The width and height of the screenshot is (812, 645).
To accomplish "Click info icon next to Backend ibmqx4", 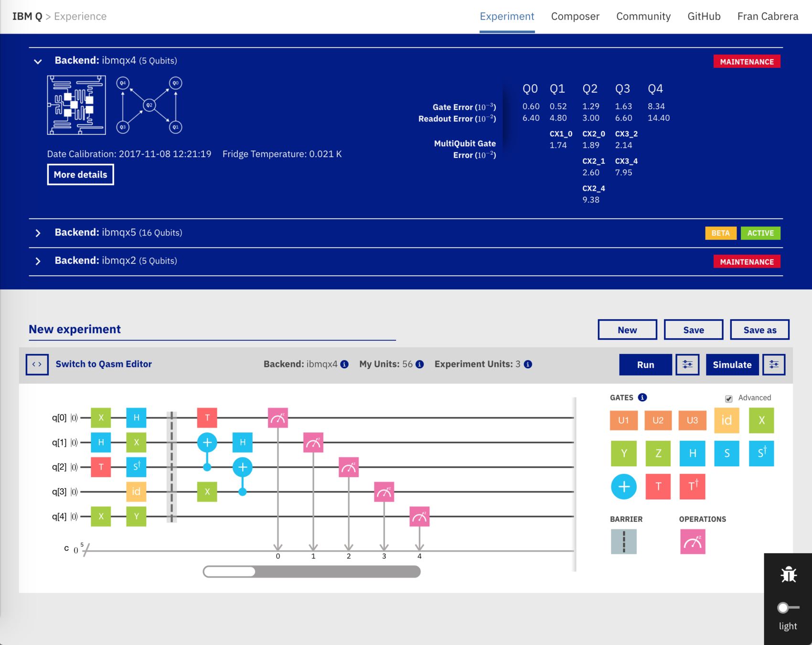I will [x=344, y=364].
